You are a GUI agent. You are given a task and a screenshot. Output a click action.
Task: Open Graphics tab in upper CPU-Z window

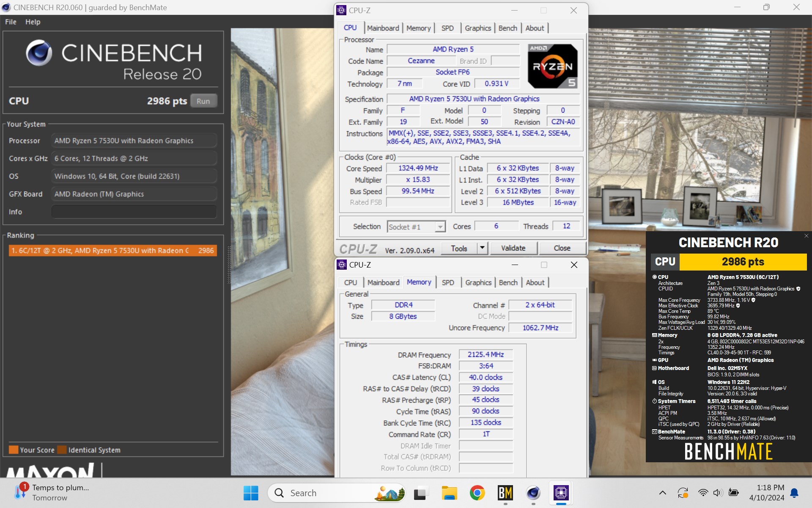point(478,28)
